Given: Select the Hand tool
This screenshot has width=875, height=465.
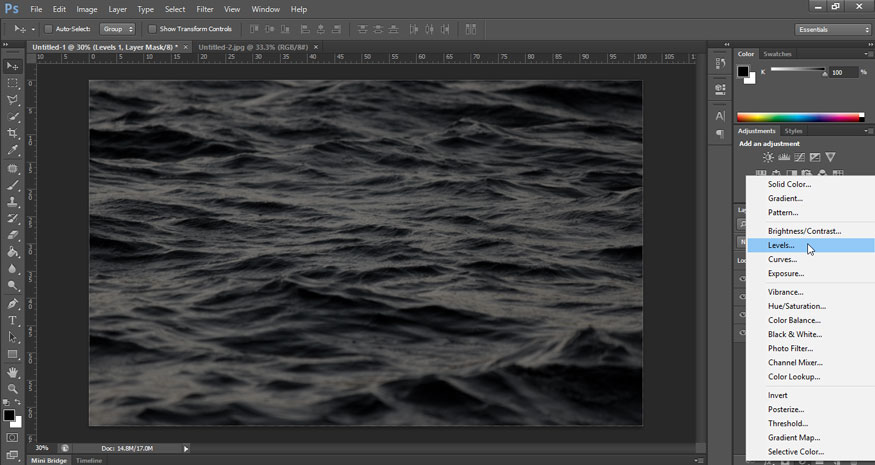Looking at the screenshot, I should (x=12, y=372).
